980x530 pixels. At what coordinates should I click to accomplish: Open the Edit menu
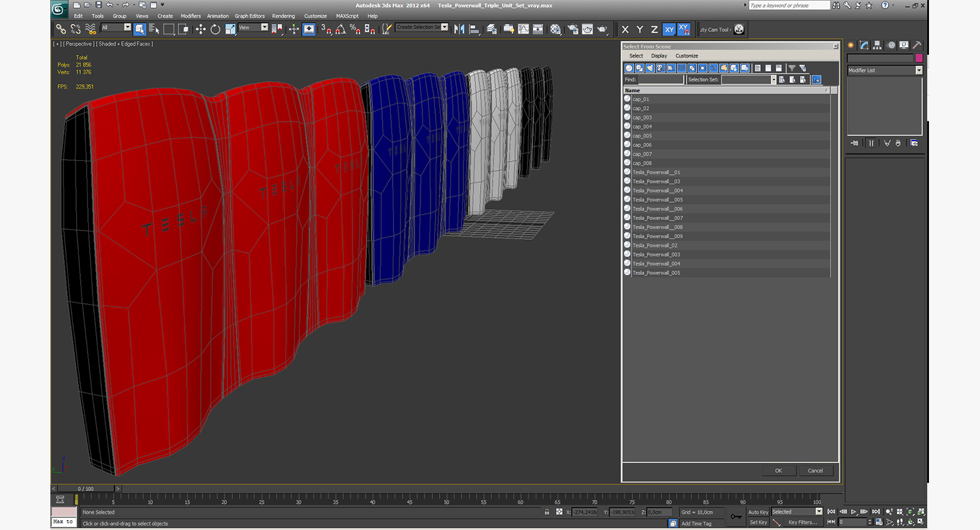pyautogui.click(x=78, y=16)
